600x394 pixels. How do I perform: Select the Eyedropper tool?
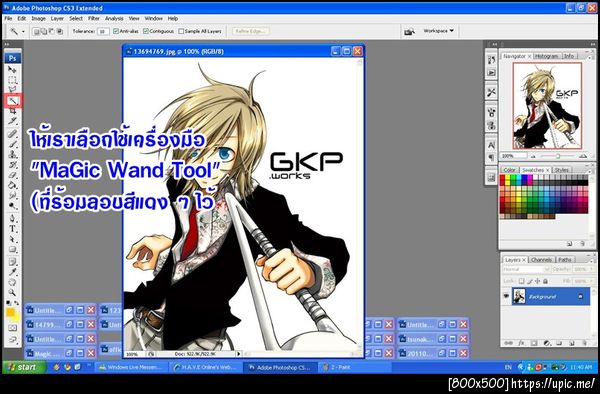click(12, 272)
